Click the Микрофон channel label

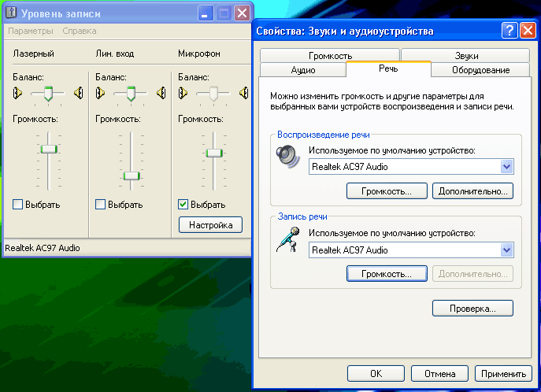tap(199, 54)
